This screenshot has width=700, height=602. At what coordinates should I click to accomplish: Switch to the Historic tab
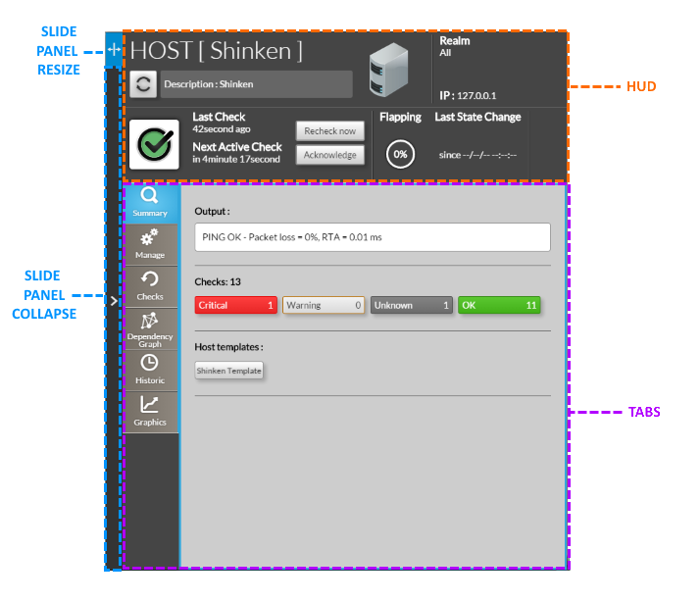[150, 370]
